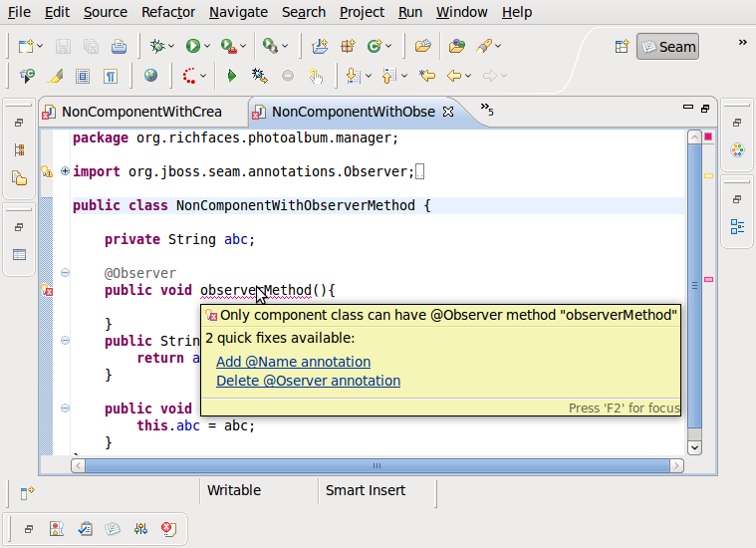The image size is (756, 548).
Task: Open the web browser globe icon
Action: [x=150, y=76]
